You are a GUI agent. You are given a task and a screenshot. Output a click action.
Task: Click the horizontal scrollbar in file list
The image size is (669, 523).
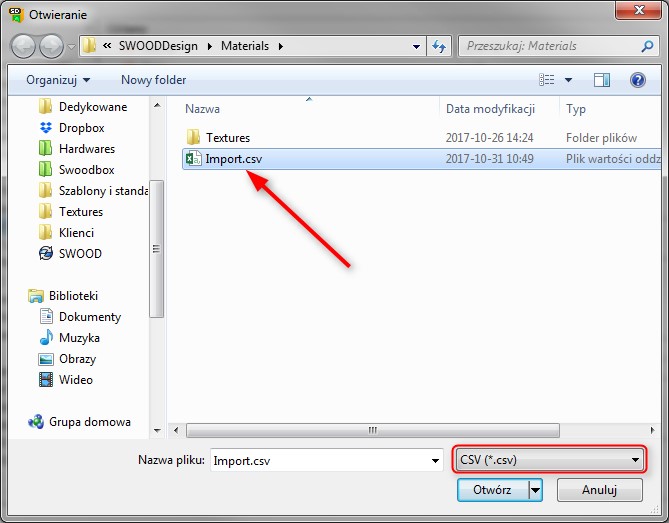point(373,430)
